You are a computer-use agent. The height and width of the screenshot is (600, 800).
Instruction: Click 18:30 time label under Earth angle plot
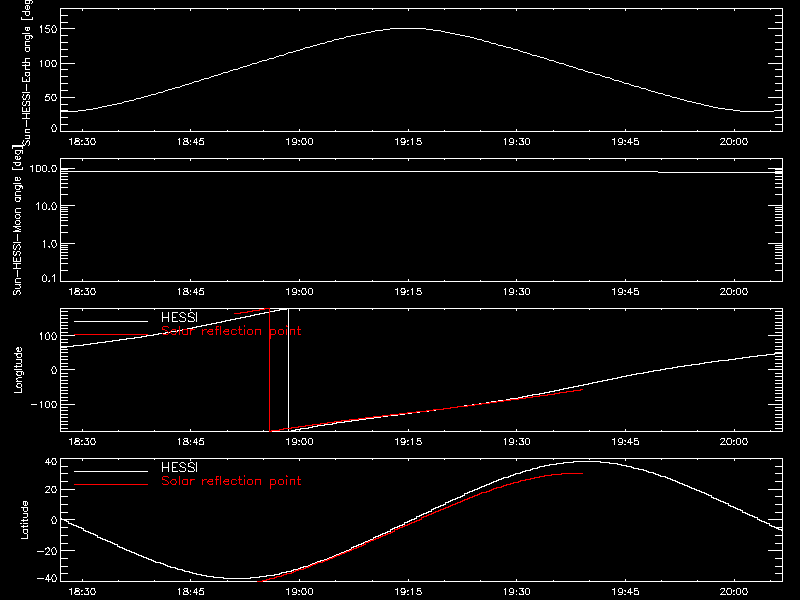click(x=82, y=141)
